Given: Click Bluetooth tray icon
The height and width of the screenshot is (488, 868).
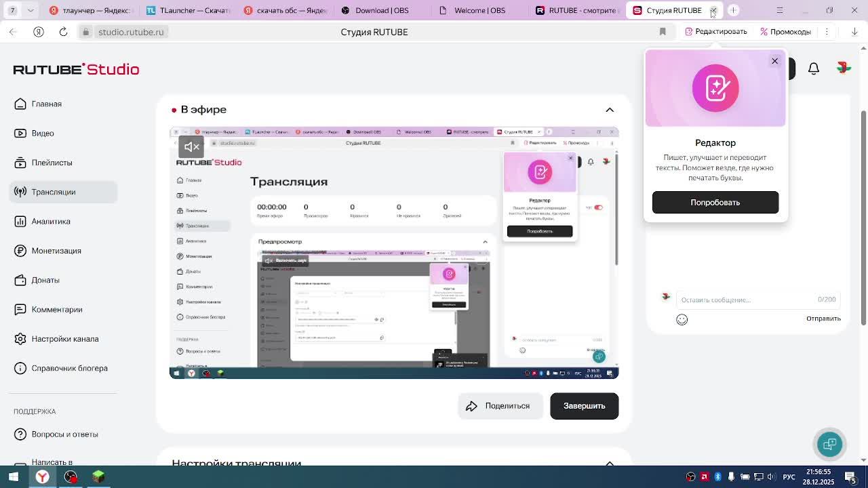Looking at the screenshot, I should coord(717,477).
